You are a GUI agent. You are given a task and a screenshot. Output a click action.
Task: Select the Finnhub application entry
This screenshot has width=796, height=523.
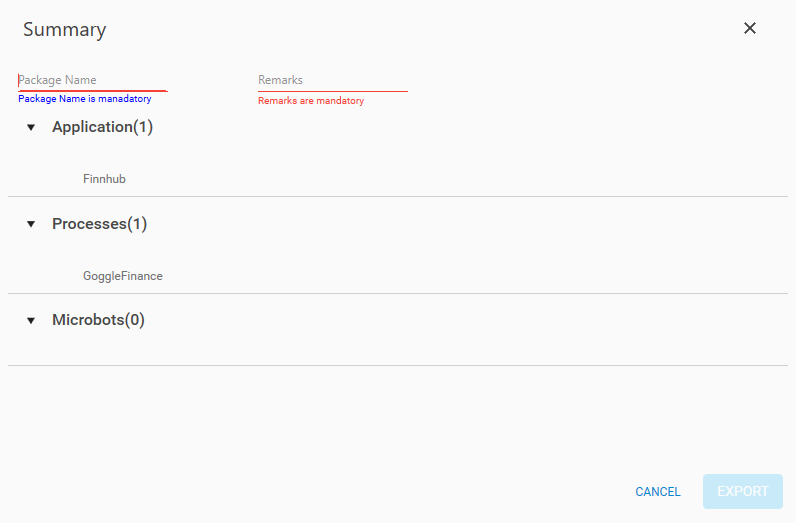104,179
